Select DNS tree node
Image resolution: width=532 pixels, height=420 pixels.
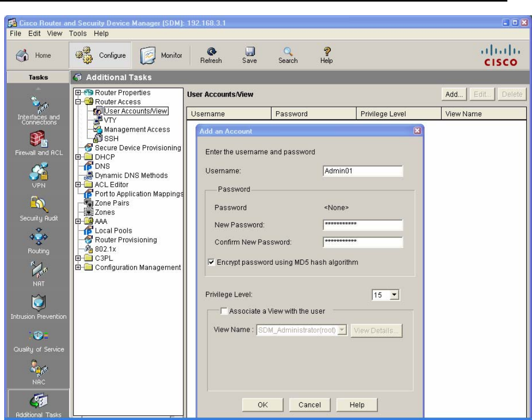point(102,166)
